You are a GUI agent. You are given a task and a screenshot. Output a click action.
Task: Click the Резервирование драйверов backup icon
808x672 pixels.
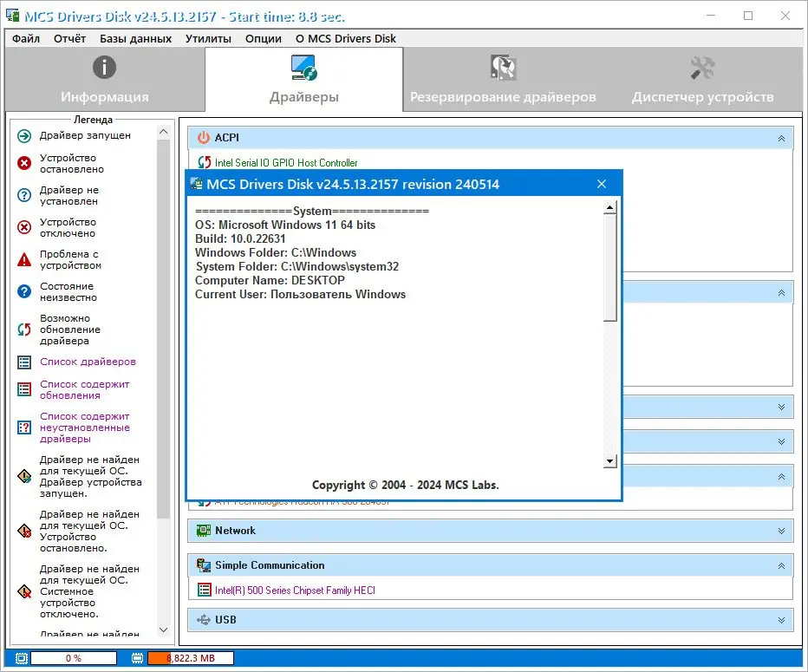(x=503, y=68)
